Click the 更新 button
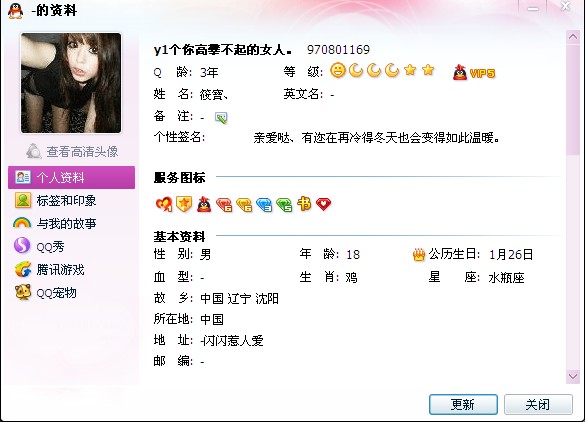 (463, 404)
